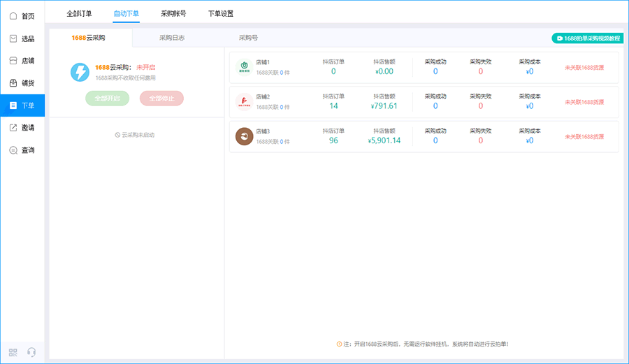
Task: Open the 下单设置 tab
Action: tap(221, 13)
